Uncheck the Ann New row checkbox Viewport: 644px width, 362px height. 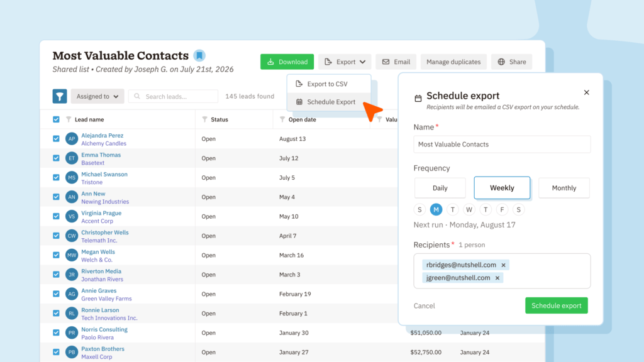tap(56, 197)
